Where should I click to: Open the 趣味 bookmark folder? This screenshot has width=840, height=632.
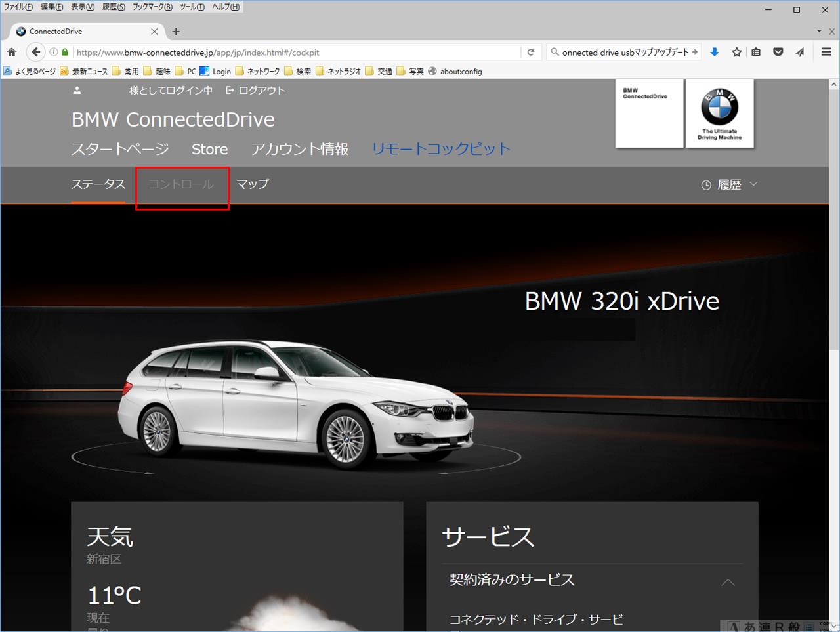pyautogui.click(x=157, y=71)
